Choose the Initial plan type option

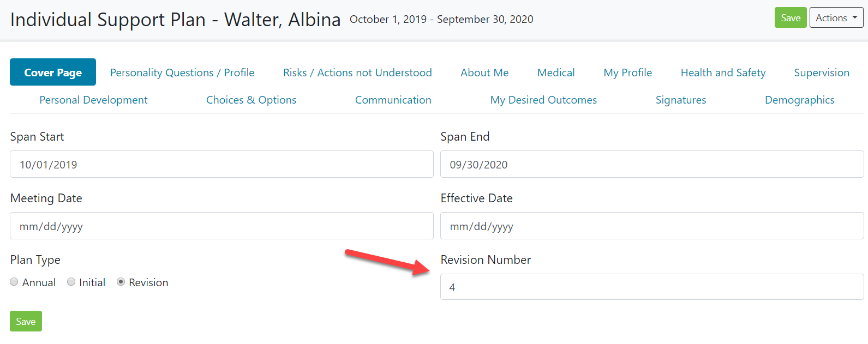[x=71, y=282]
